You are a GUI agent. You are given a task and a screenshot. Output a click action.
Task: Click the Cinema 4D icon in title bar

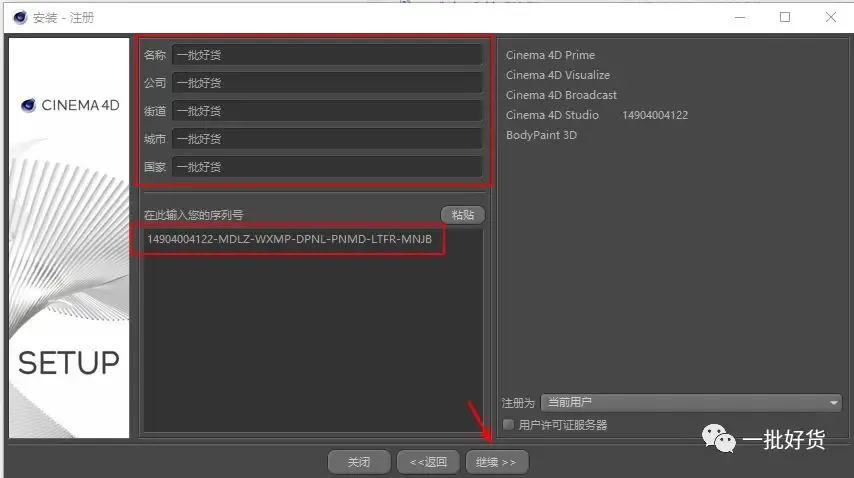(x=20, y=17)
